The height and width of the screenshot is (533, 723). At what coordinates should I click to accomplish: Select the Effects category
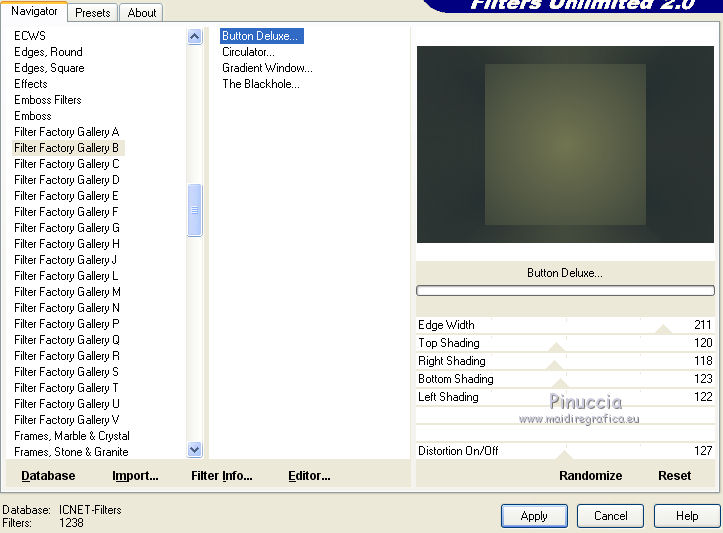pyautogui.click(x=31, y=84)
